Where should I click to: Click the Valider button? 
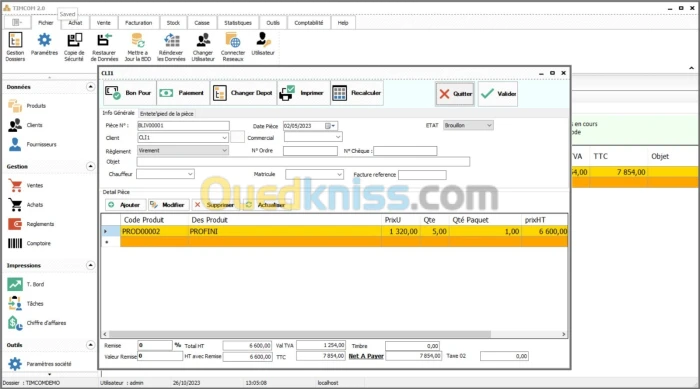point(498,93)
